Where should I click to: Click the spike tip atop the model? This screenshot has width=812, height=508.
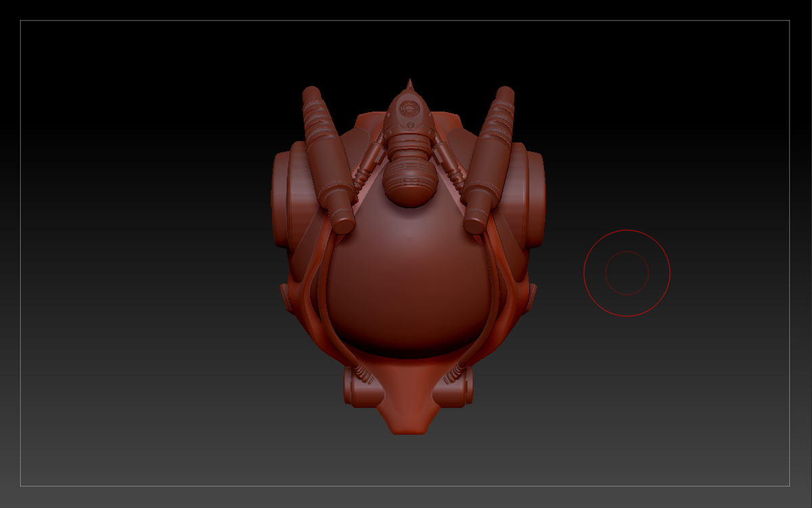pos(409,86)
